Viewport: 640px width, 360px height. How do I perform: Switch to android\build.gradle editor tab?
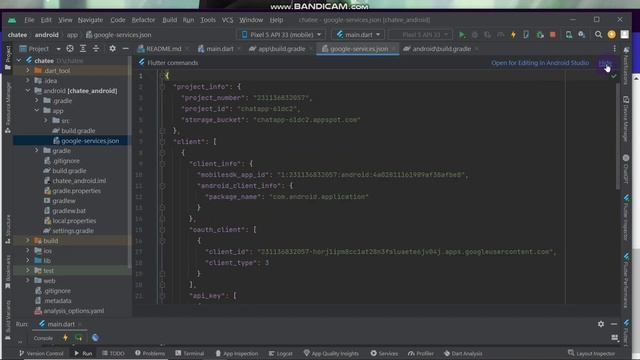(441, 49)
